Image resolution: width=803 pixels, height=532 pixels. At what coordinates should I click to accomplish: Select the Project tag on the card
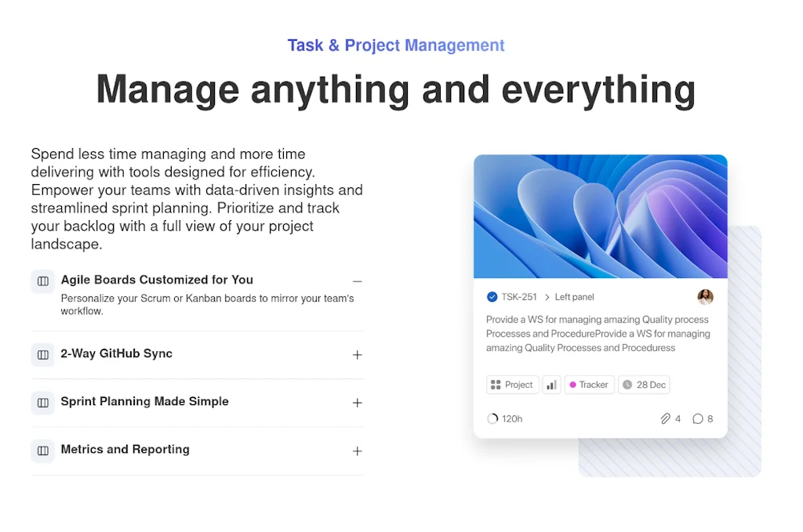click(511, 385)
